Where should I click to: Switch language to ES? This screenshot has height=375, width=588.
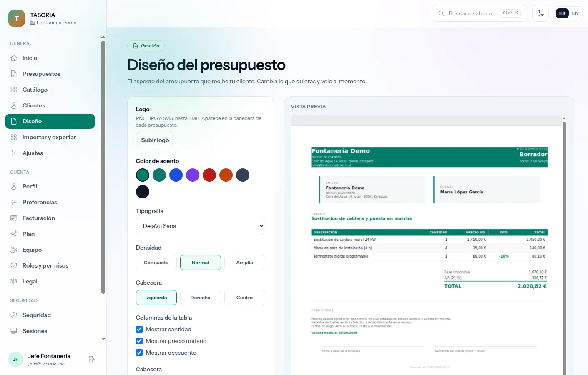[x=562, y=13]
